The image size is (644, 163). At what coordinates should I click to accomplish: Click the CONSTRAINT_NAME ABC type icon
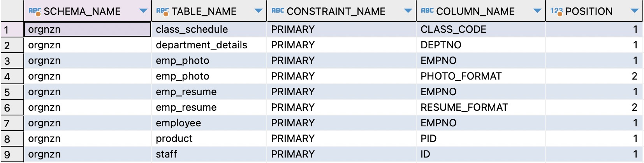click(x=278, y=11)
